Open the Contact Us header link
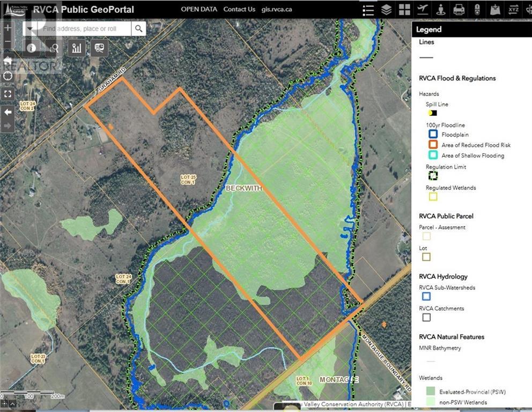 239,10
